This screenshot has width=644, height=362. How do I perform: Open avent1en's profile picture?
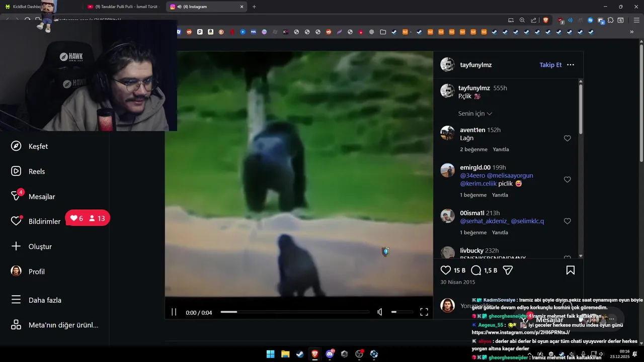pyautogui.click(x=447, y=133)
